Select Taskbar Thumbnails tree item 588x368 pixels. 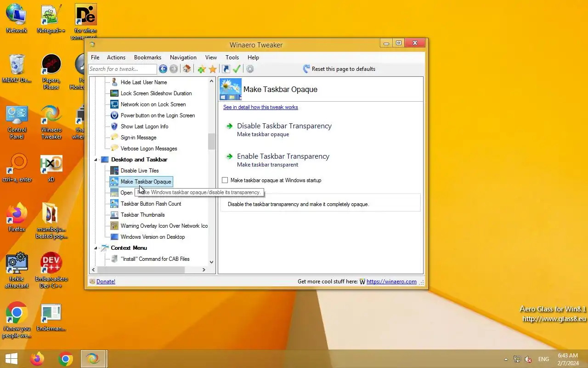142,215
